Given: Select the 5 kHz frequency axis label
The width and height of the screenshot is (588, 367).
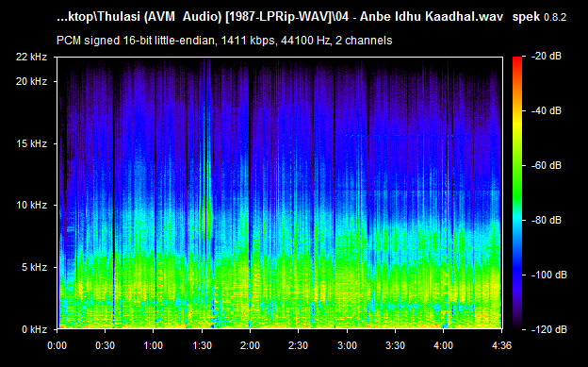Looking at the screenshot, I should click(34, 267).
